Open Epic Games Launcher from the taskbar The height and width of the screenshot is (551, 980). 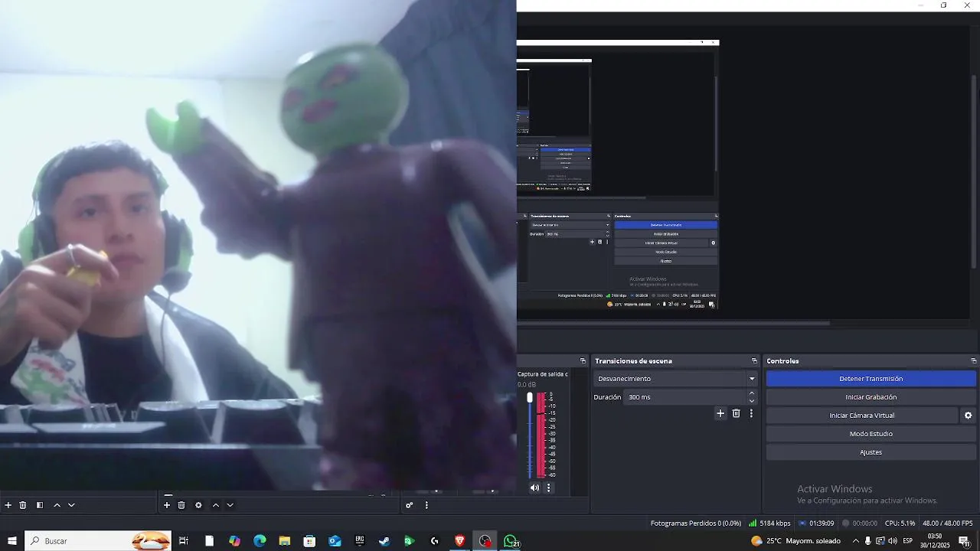click(x=360, y=541)
